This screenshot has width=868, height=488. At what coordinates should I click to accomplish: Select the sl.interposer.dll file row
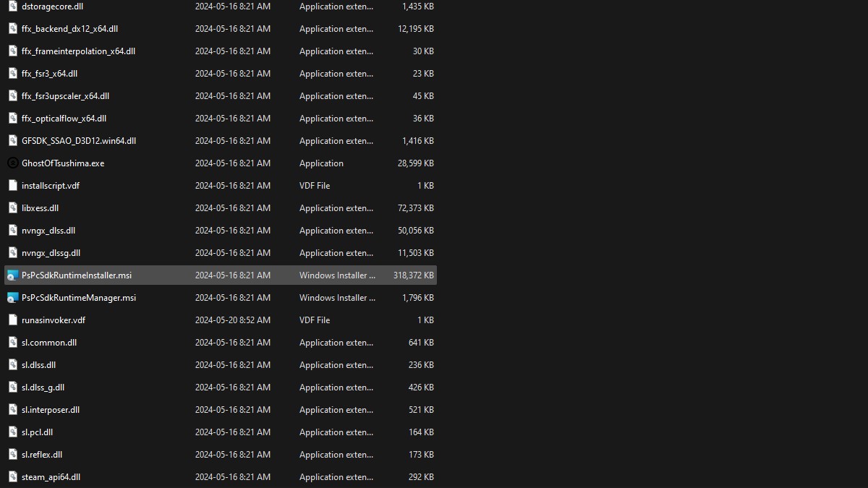click(51, 410)
